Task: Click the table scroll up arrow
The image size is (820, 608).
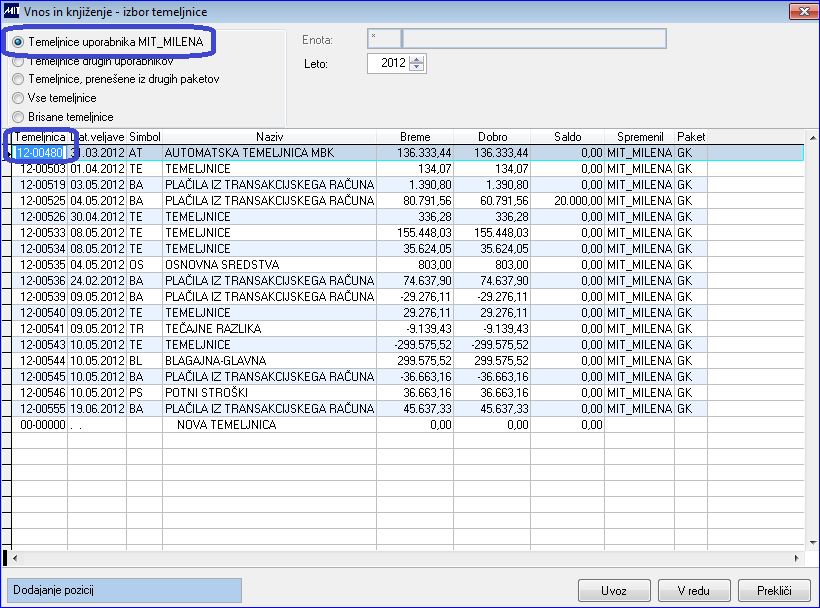Action: [x=813, y=138]
